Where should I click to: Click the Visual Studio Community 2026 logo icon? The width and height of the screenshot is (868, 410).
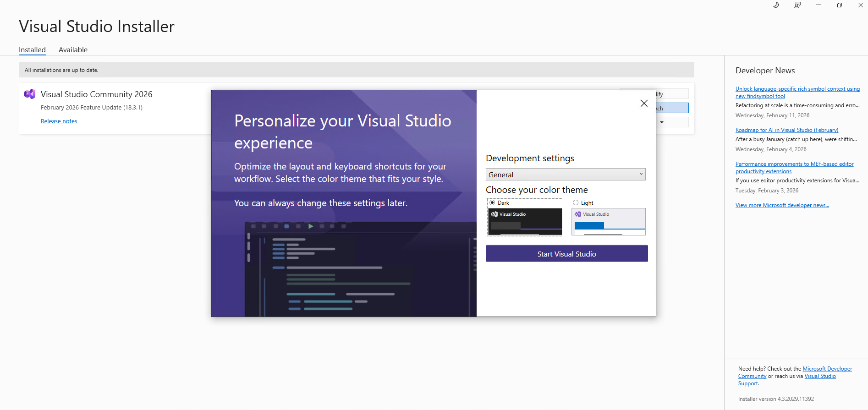(x=30, y=94)
